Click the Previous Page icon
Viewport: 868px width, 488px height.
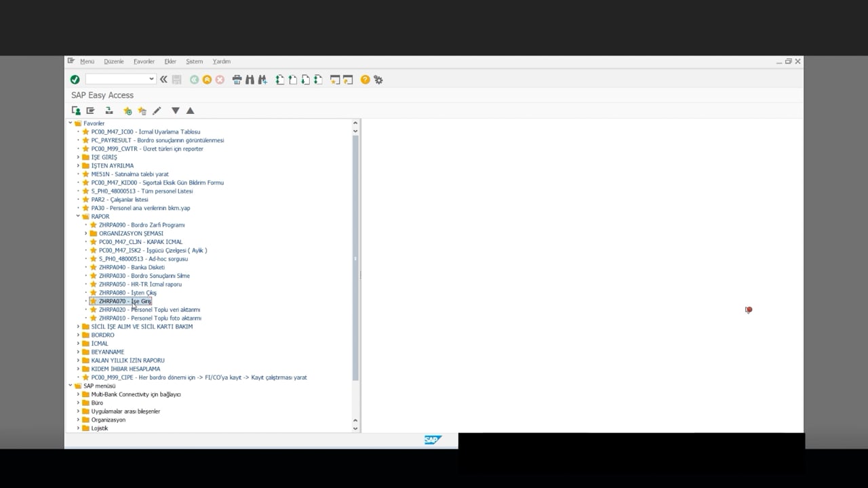[x=293, y=79]
